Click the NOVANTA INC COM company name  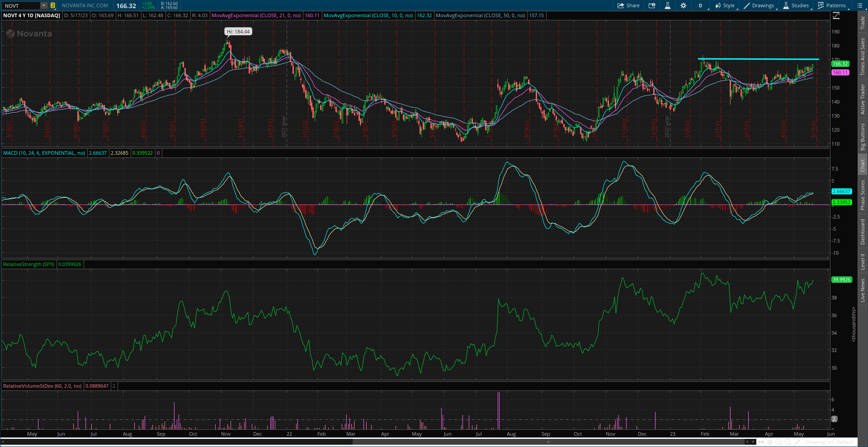coord(85,5)
